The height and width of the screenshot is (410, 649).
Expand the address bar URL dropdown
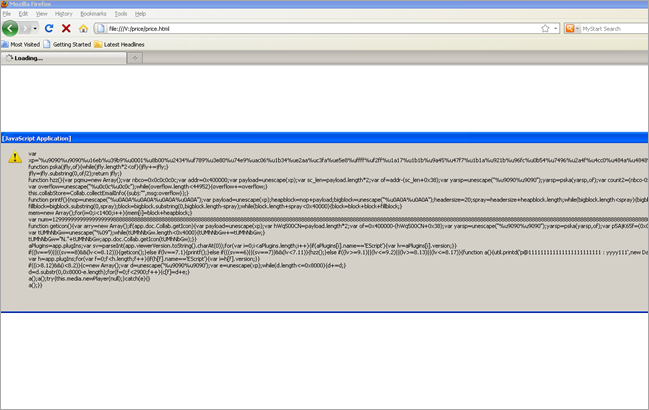click(x=553, y=29)
